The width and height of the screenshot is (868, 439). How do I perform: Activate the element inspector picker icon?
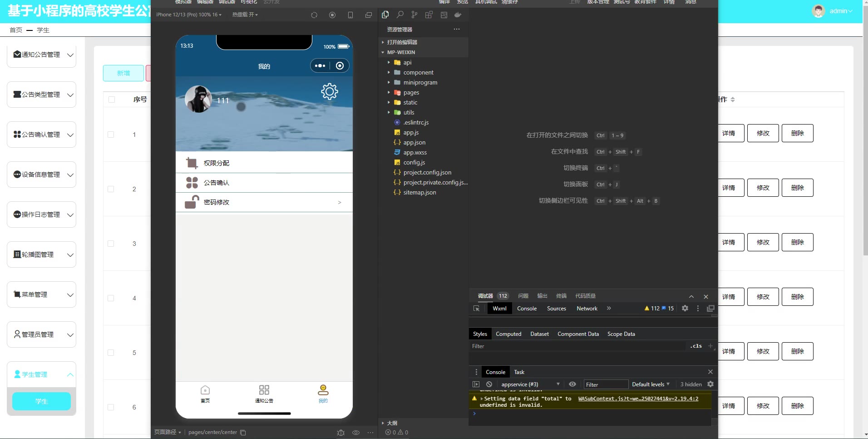476,309
